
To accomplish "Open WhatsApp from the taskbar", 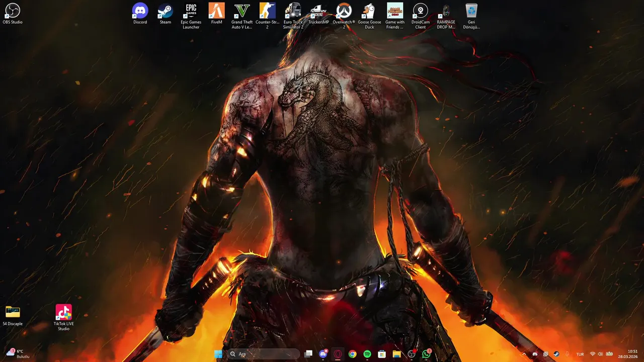I will pos(427,354).
